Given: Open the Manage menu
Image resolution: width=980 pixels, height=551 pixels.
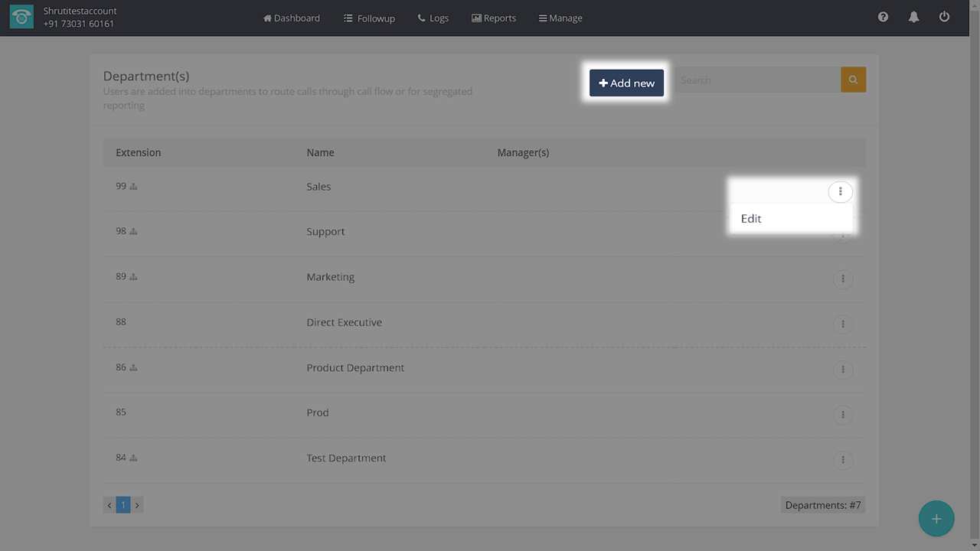Looking at the screenshot, I should [x=560, y=18].
